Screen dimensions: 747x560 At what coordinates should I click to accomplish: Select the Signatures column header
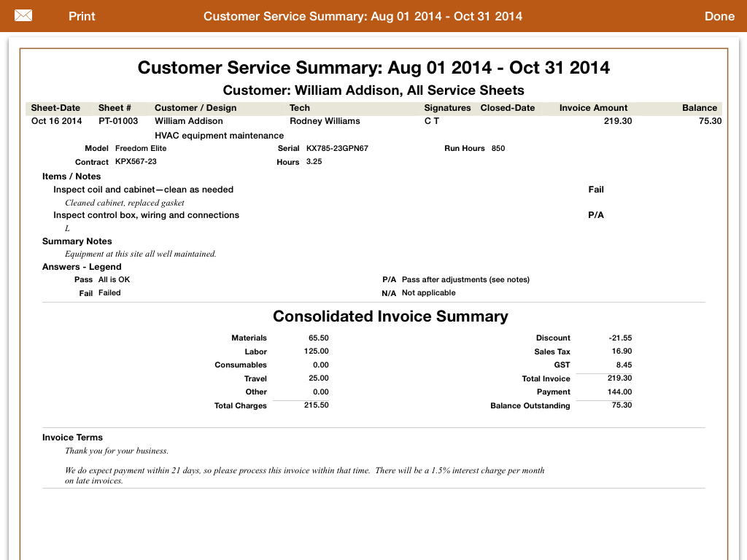(447, 108)
